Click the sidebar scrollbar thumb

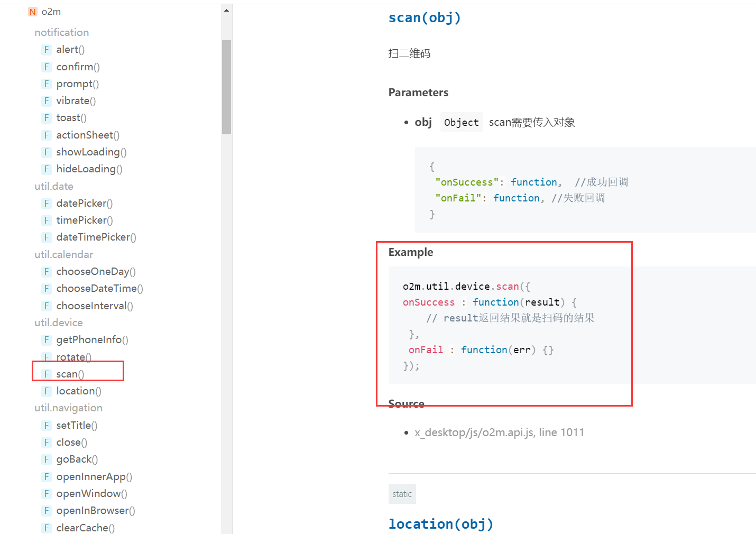click(x=226, y=87)
